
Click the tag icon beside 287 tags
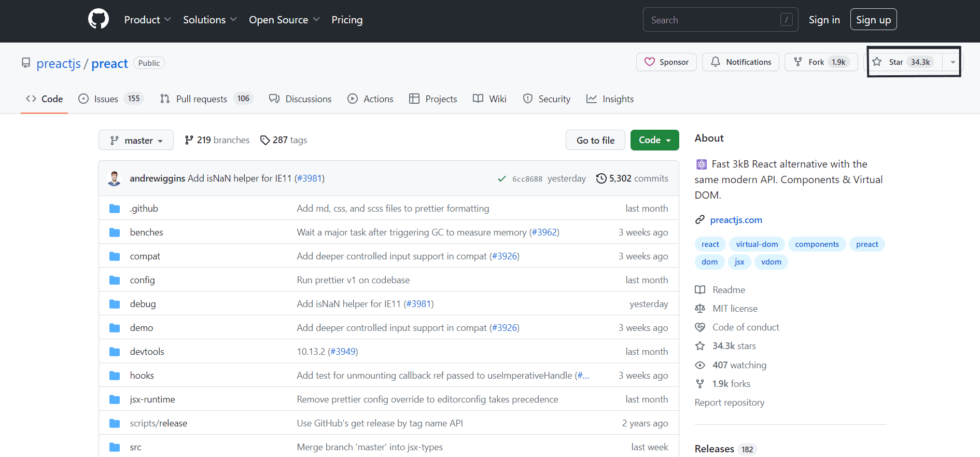coord(265,140)
